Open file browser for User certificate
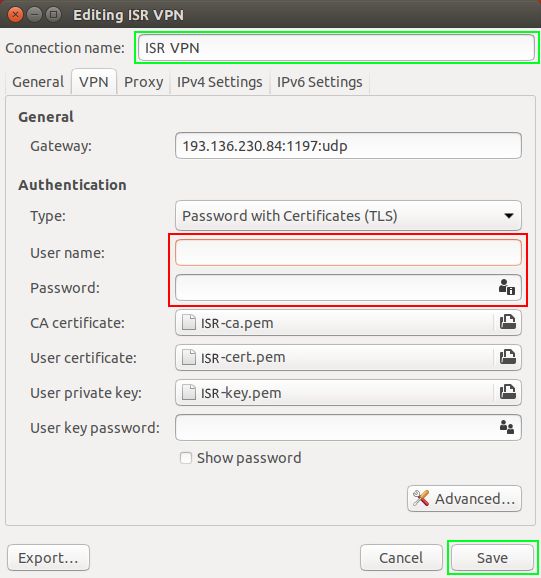 pyautogui.click(x=507, y=357)
